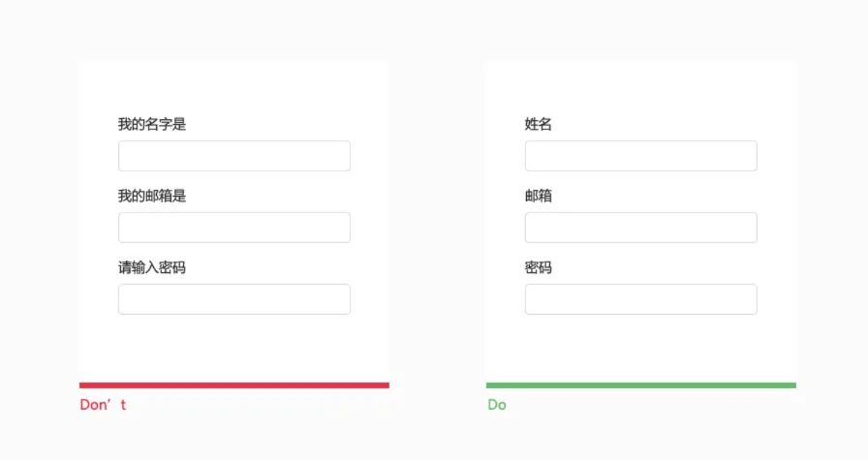Focus the 邮箱 text box
868x460 pixels.
pos(640,228)
